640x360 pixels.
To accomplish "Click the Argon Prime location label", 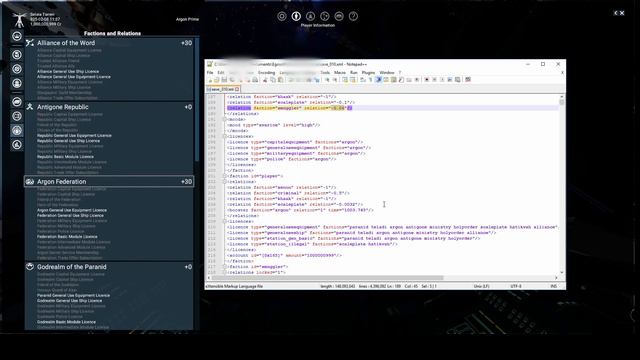I will tap(187, 19).
